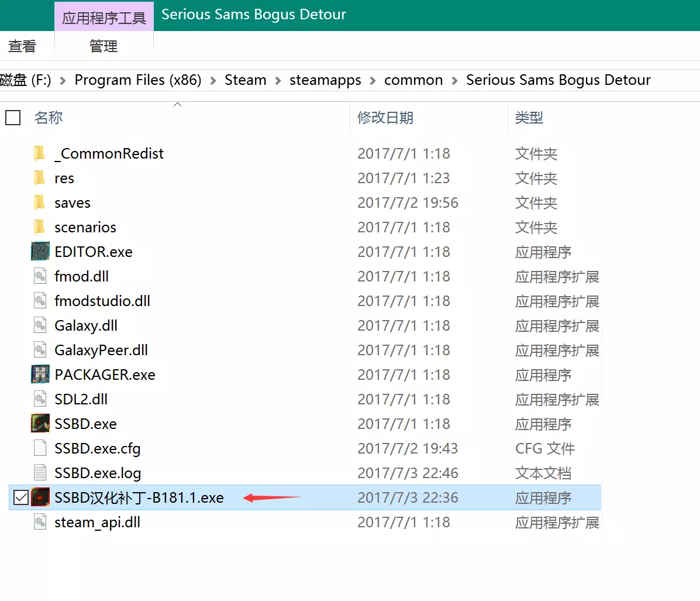
Task: Sort files by 名称 column header
Action: 48,118
